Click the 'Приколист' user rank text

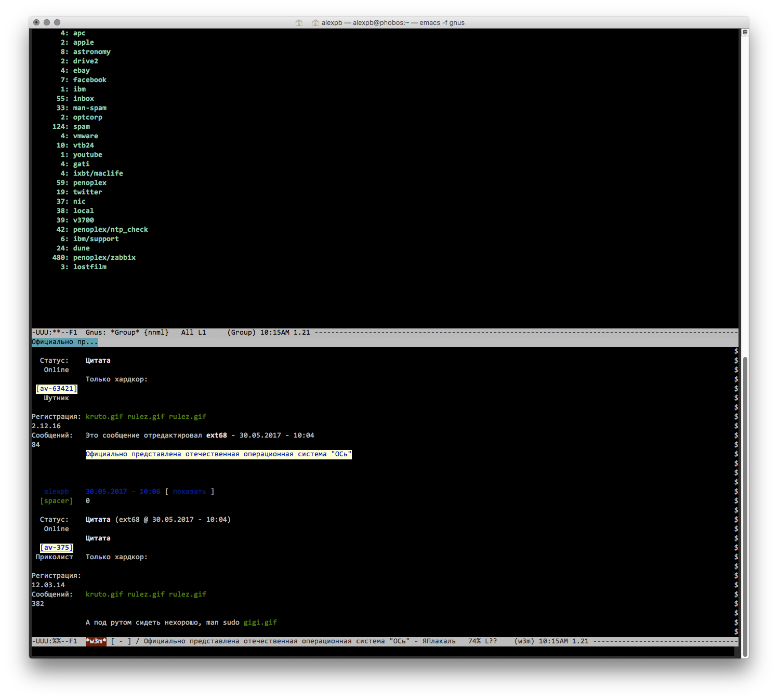(x=55, y=557)
